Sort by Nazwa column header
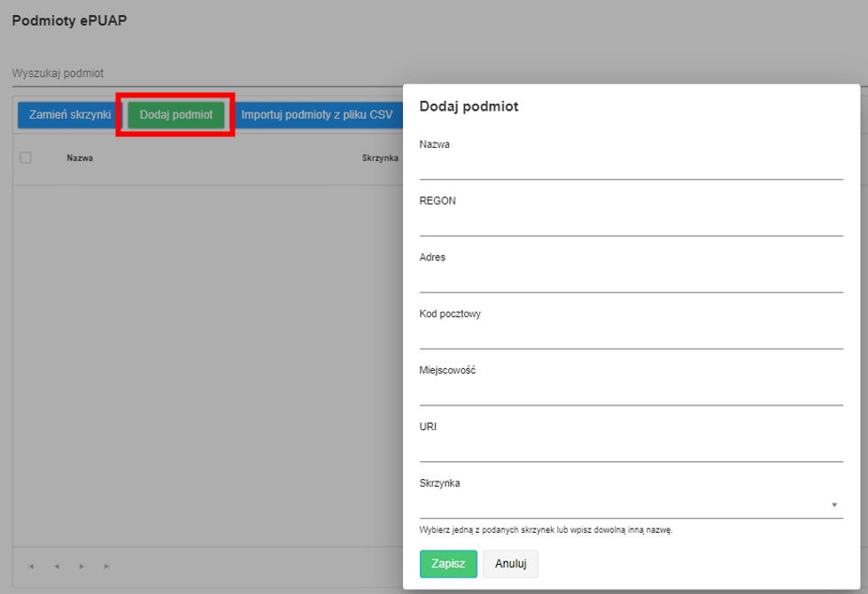868x594 pixels. (x=80, y=158)
